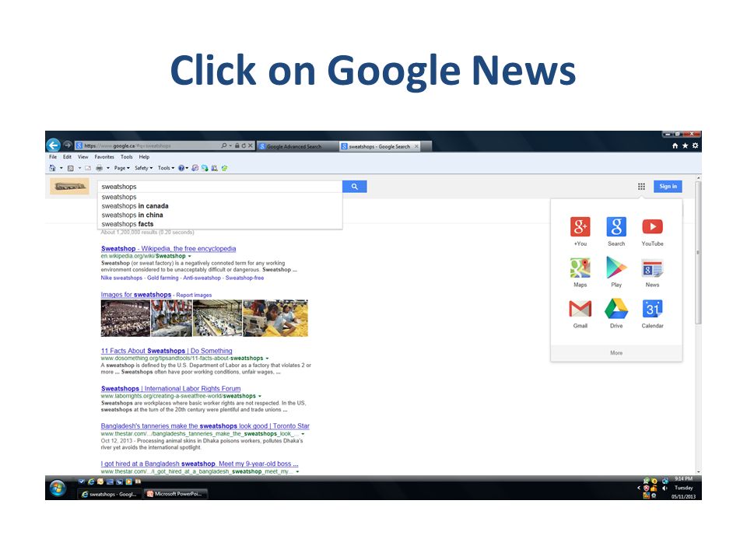
Task: Open Sweatshops International Labor Rights Forum link
Action: [x=170, y=389]
